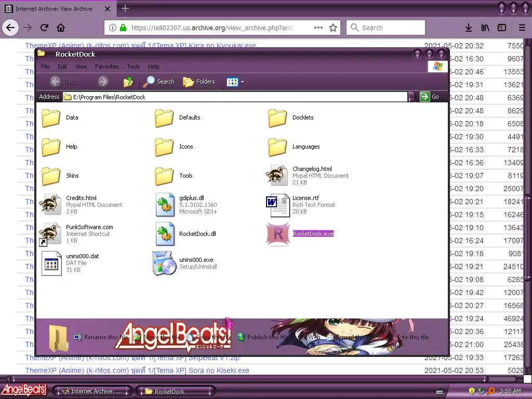
Task: Open the Skins folder
Action: click(x=51, y=176)
